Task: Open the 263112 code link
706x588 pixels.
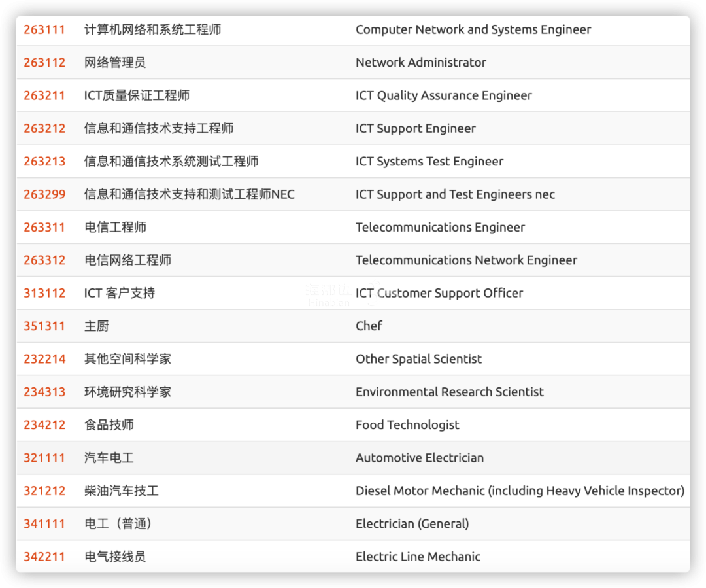Action: (x=44, y=63)
